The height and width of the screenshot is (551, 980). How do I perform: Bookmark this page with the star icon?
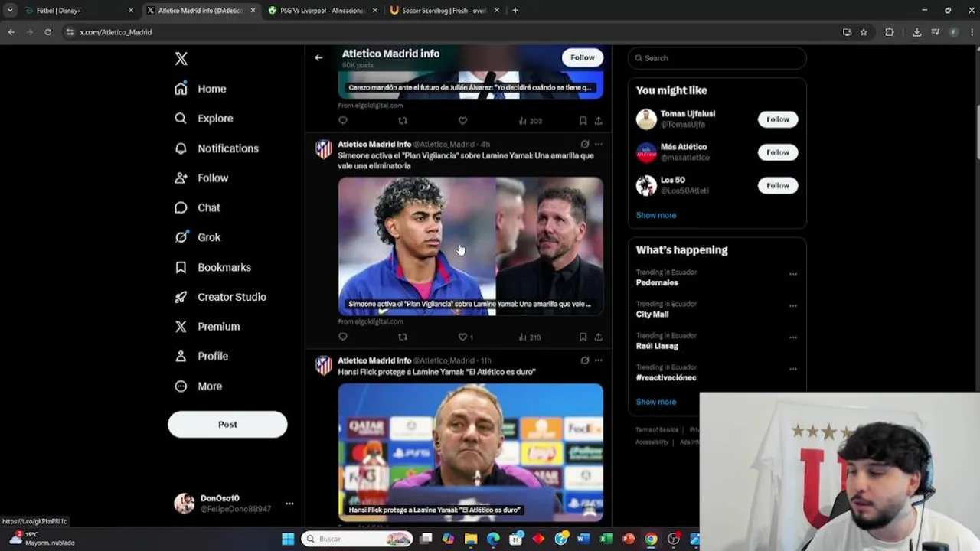pyautogui.click(x=864, y=32)
